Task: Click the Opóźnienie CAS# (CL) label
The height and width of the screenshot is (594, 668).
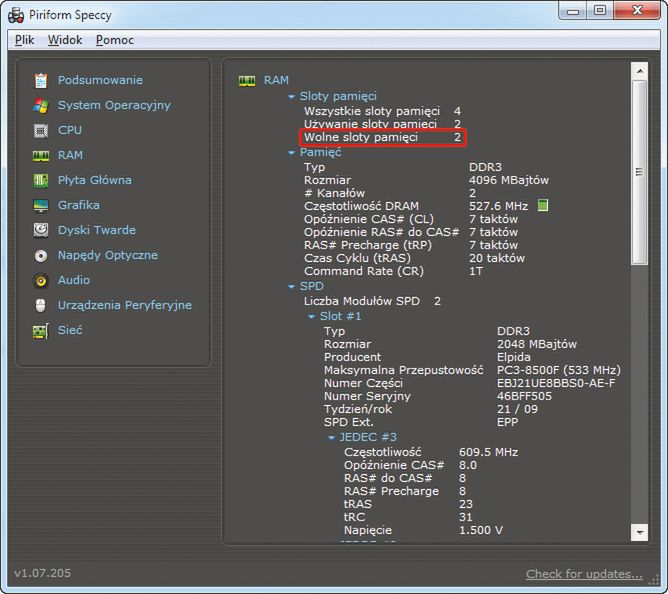Action: point(369,219)
